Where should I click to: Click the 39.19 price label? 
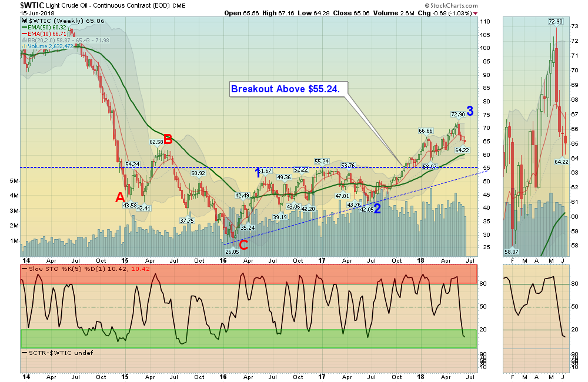(x=280, y=217)
